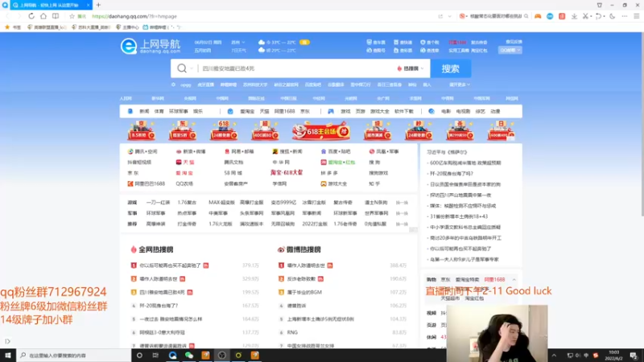
Task: Open screenshot scissors tool
Action: (585, 16)
